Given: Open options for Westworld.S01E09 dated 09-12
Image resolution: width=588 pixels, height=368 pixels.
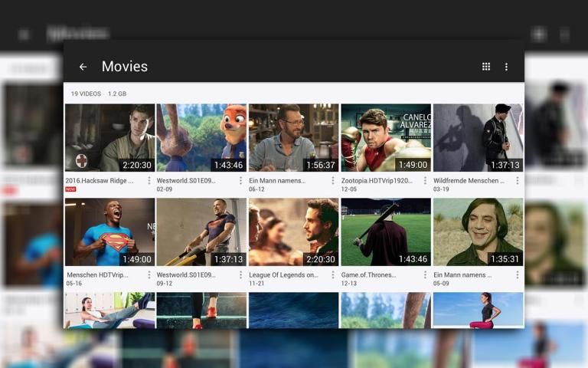Looking at the screenshot, I should pyautogui.click(x=240, y=275).
